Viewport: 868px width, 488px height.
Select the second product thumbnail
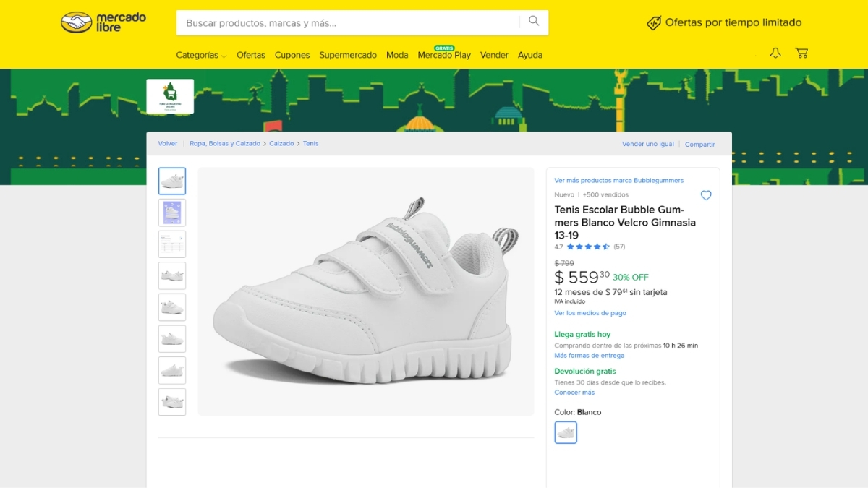coord(172,213)
